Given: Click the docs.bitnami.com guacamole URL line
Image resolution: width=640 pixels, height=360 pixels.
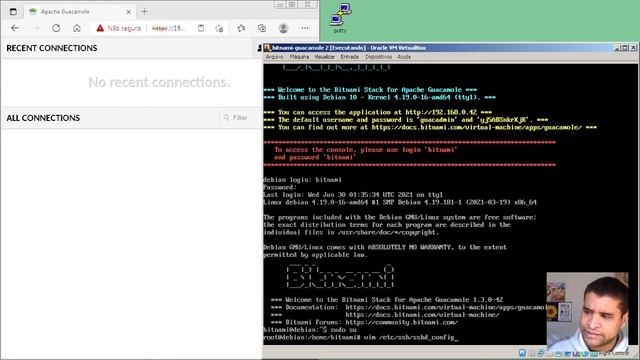Looking at the screenshot, I should coord(430,127).
